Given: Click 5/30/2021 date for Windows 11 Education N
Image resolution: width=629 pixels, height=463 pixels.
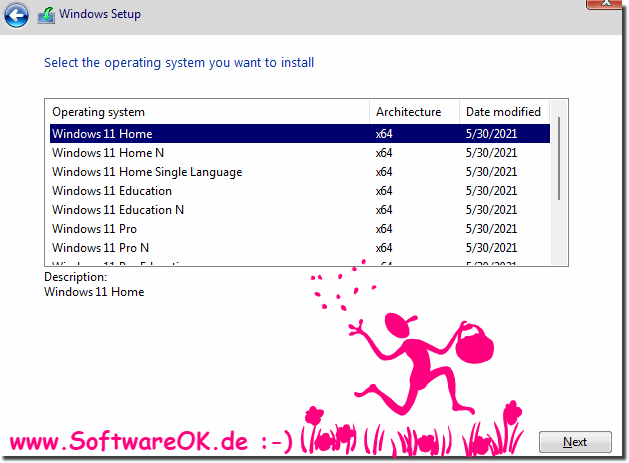Looking at the screenshot, I should click(491, 210).
